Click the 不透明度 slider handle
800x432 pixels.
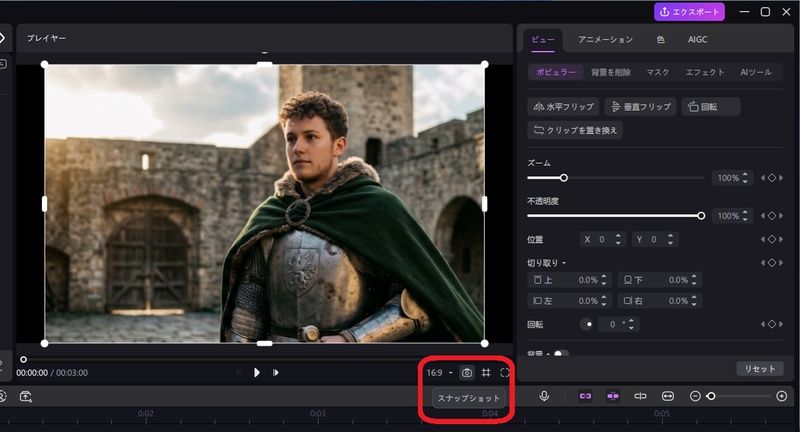(701, 216)
